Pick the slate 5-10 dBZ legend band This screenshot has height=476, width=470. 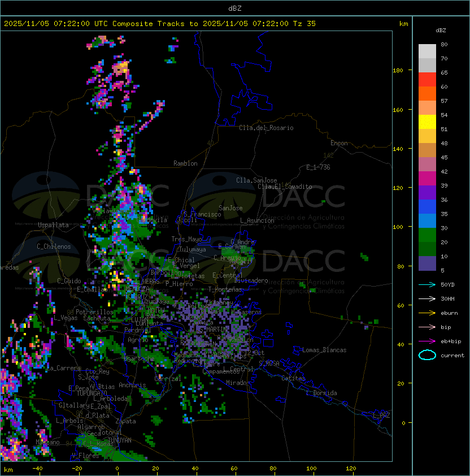tap(427, 263)
